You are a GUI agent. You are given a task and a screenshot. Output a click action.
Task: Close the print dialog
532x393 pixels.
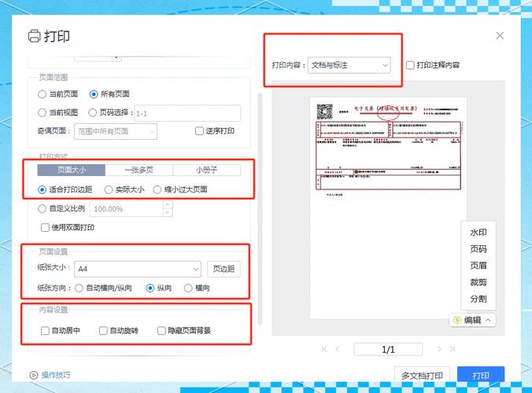click(x=500, y=35)
